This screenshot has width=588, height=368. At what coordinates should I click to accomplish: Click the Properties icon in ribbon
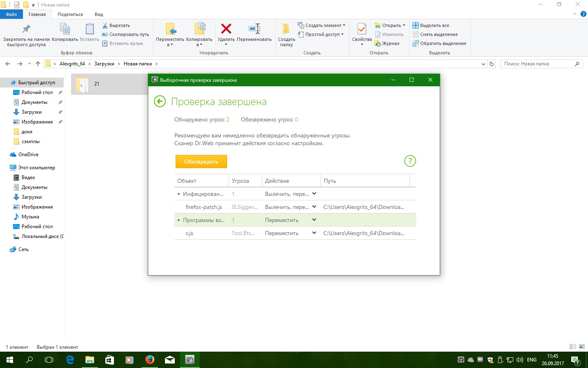click(x=362, y=29)
